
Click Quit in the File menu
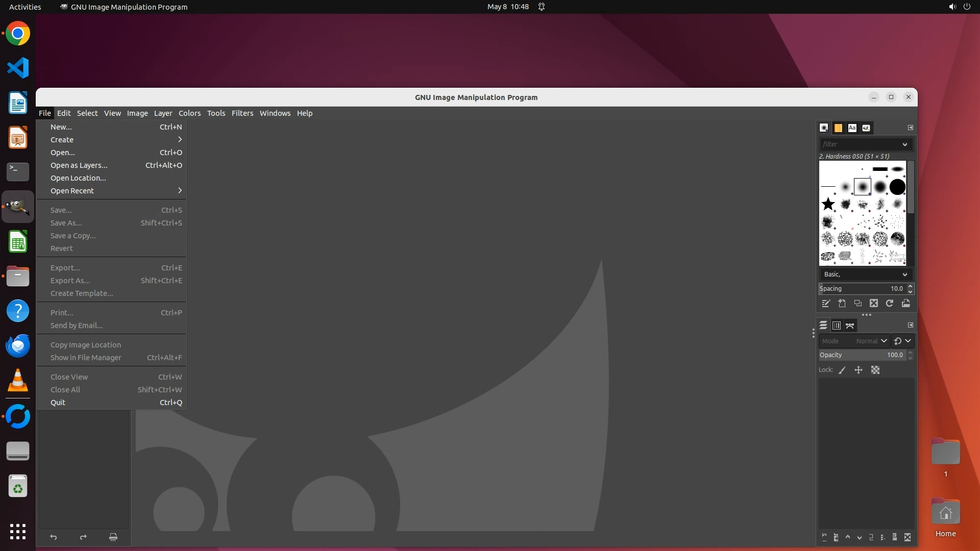coord(58,403)
